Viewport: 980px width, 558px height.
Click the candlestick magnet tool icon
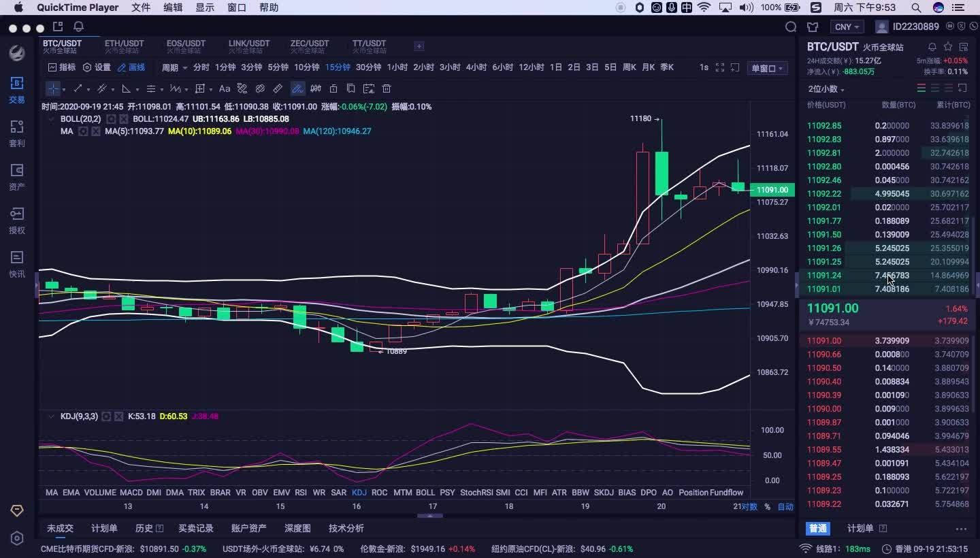(316, 88)
